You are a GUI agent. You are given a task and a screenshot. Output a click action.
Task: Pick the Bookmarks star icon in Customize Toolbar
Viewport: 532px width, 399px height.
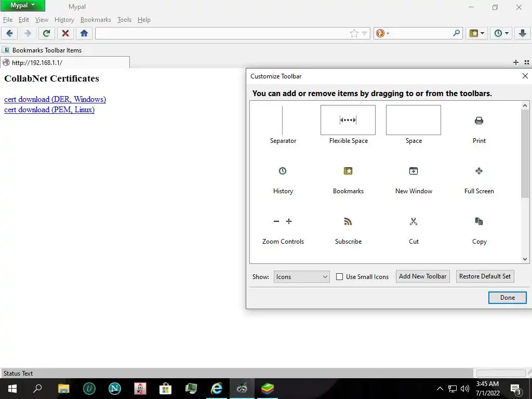348,170
